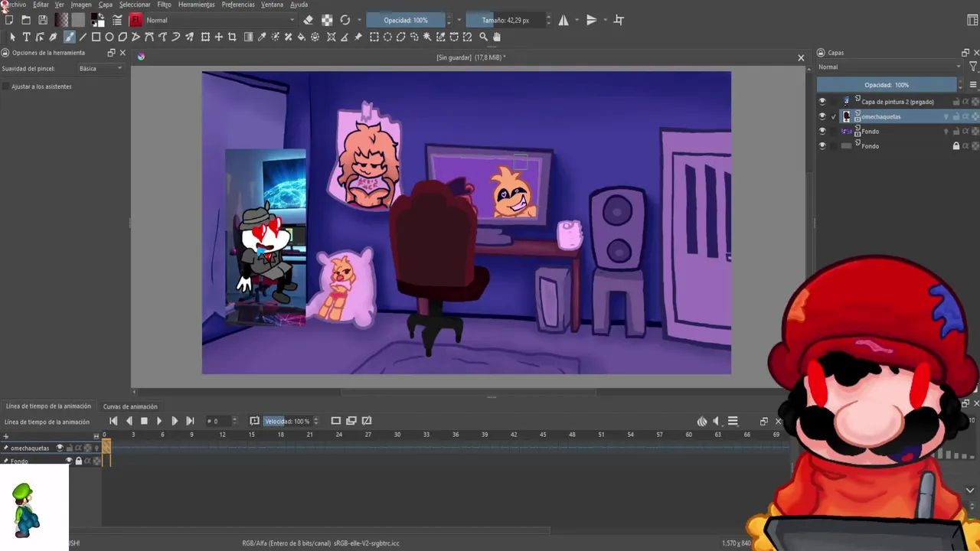980x551 pixels.
Task: Select the Calligraphy tool
Action: (x=53, y=37)
